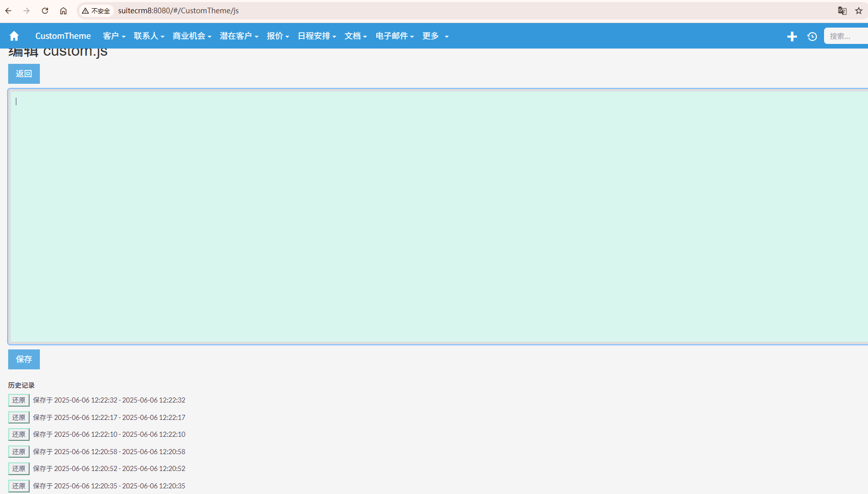Click the 搜索 search field
868x494 pixels.
point(846,36)
